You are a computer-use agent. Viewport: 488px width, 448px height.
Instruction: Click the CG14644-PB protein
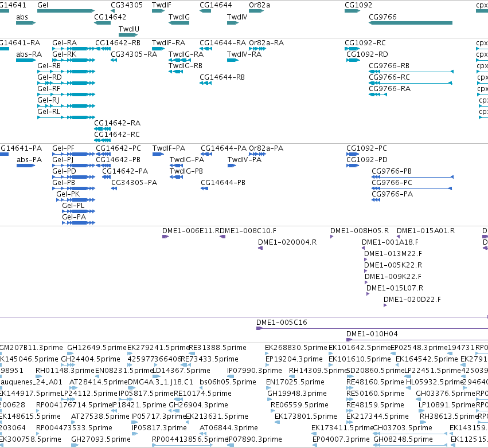coord(205,188)
